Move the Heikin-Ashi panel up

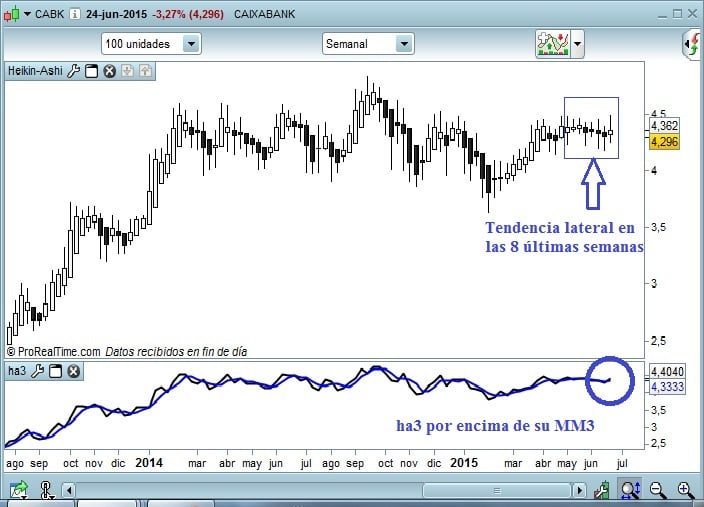pos(145,71)
